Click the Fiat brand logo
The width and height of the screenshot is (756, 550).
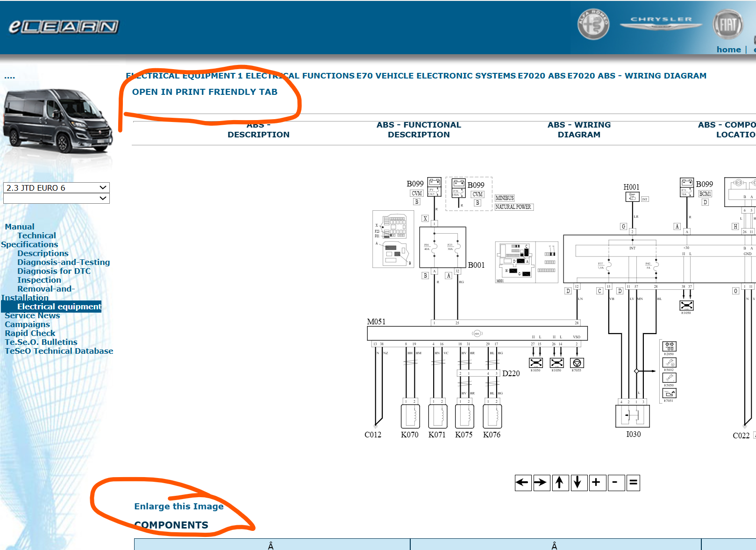tap(728, 24)
